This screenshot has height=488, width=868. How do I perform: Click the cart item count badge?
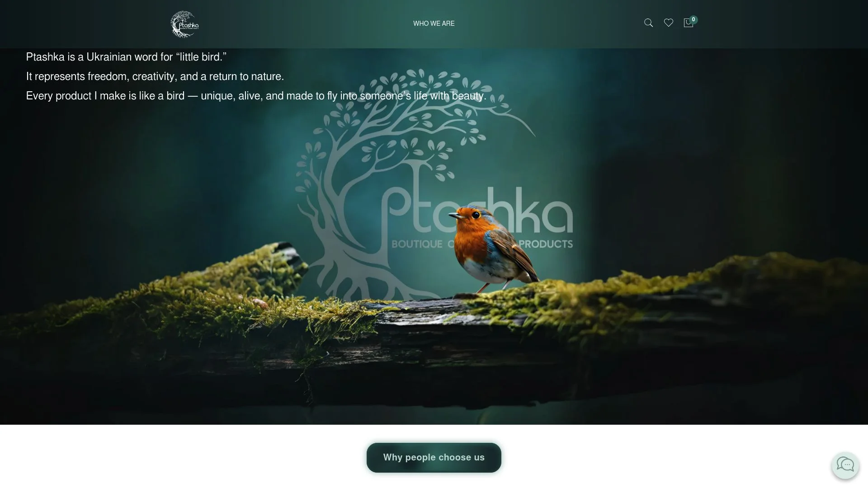point(693,20)
